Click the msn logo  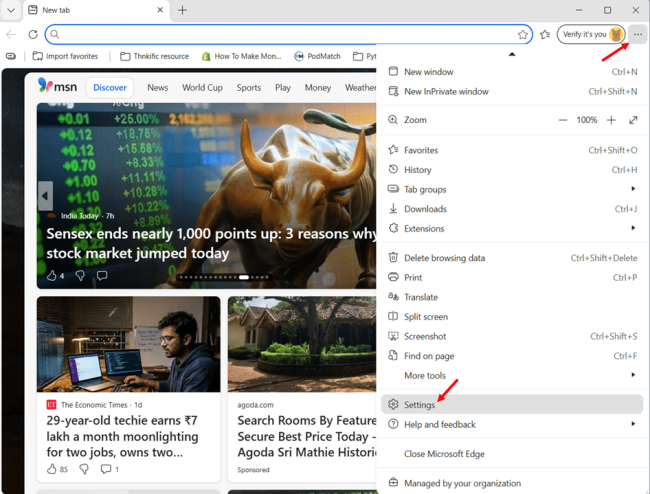click(58, 86)
